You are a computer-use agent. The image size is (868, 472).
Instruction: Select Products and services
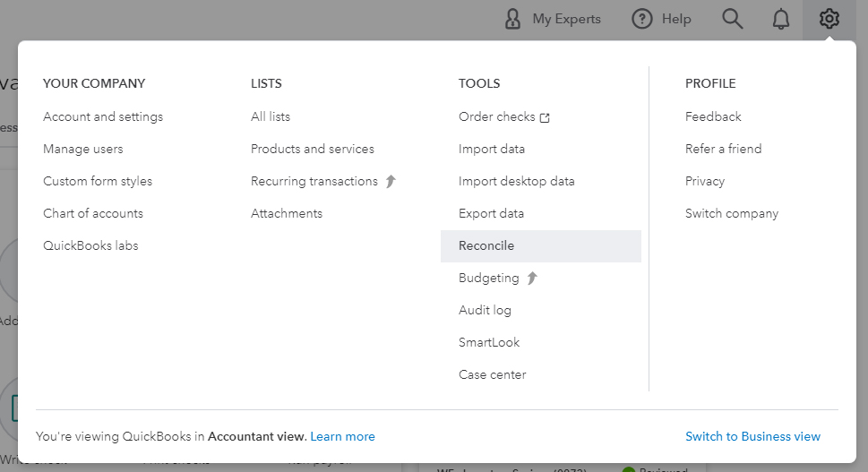[x=313, y=149]
